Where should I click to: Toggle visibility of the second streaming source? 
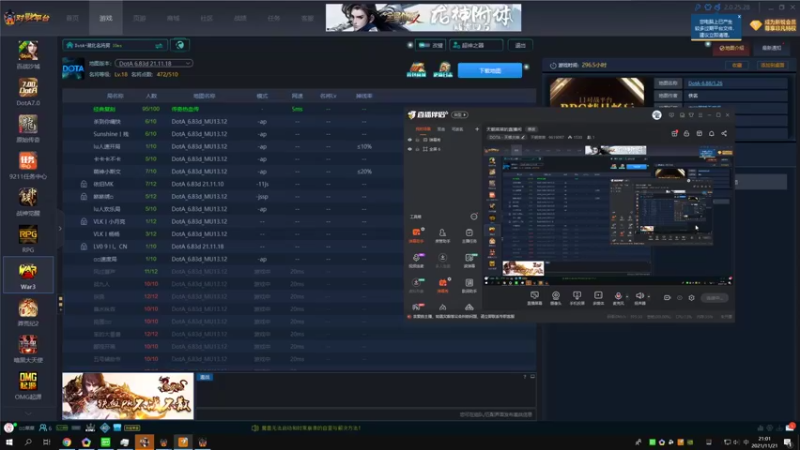[410, 149]
